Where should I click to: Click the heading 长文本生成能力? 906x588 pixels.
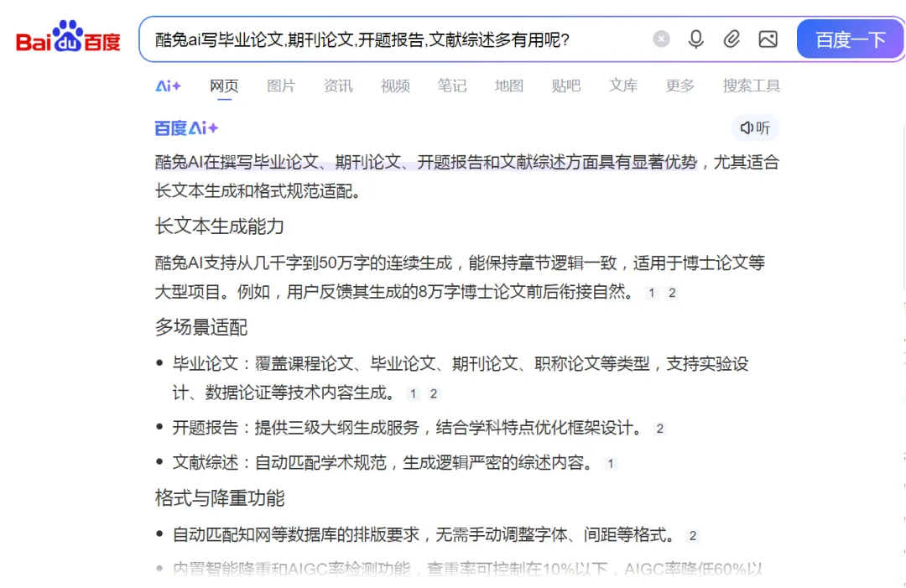(220, 226)
